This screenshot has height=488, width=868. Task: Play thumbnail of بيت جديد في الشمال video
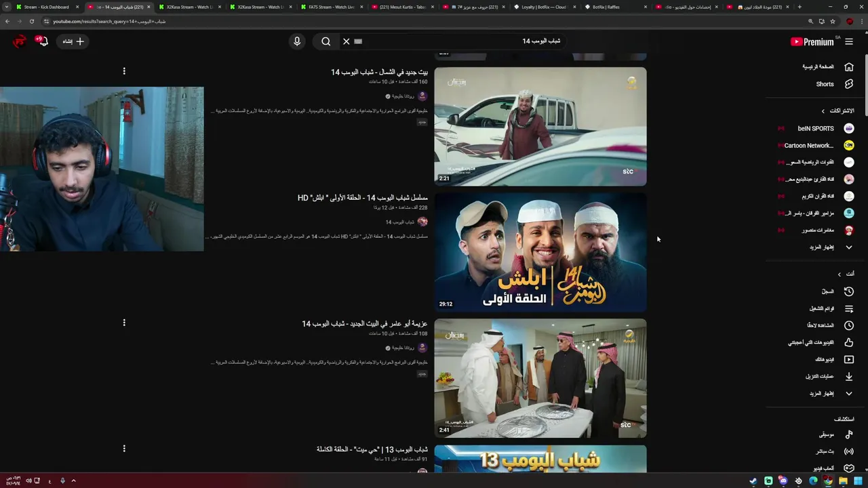click(540, 126)
